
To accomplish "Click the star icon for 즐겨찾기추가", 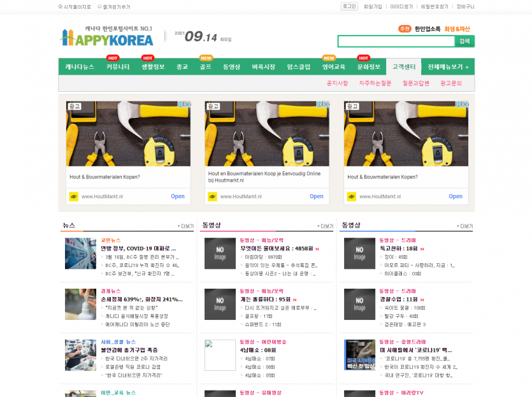I will click(99, 7).
